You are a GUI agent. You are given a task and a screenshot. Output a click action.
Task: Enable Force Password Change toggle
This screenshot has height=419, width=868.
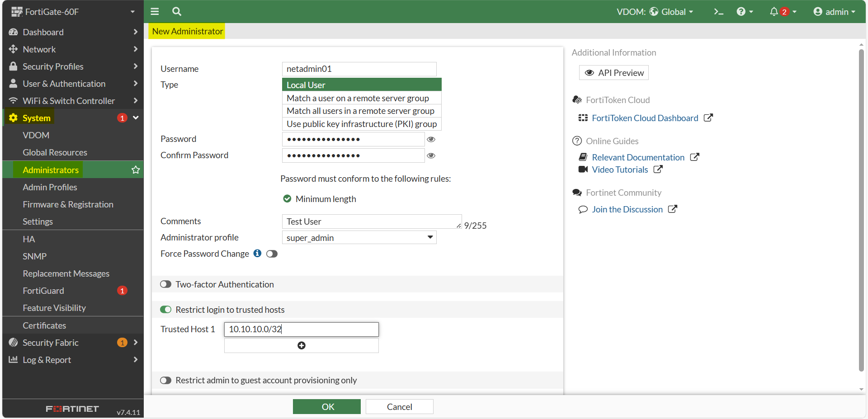click(272, 254)
